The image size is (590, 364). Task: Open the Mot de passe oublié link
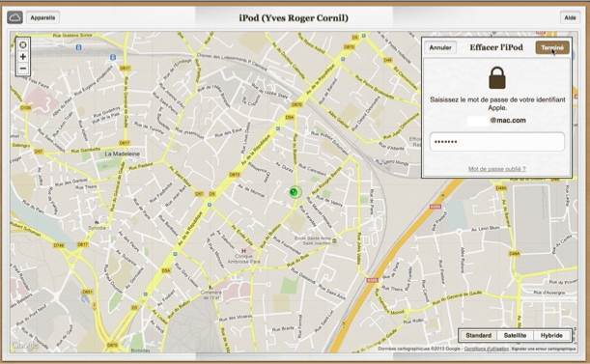click(497, 169)
